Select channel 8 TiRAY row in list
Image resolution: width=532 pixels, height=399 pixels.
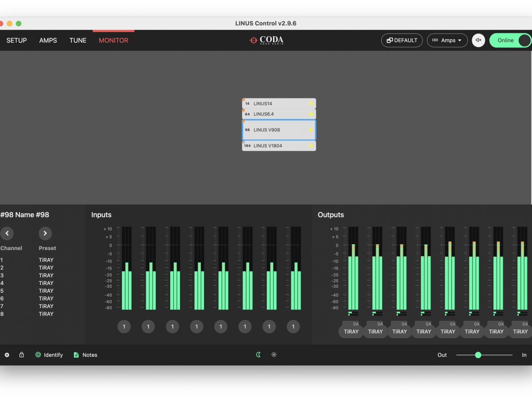27,314
